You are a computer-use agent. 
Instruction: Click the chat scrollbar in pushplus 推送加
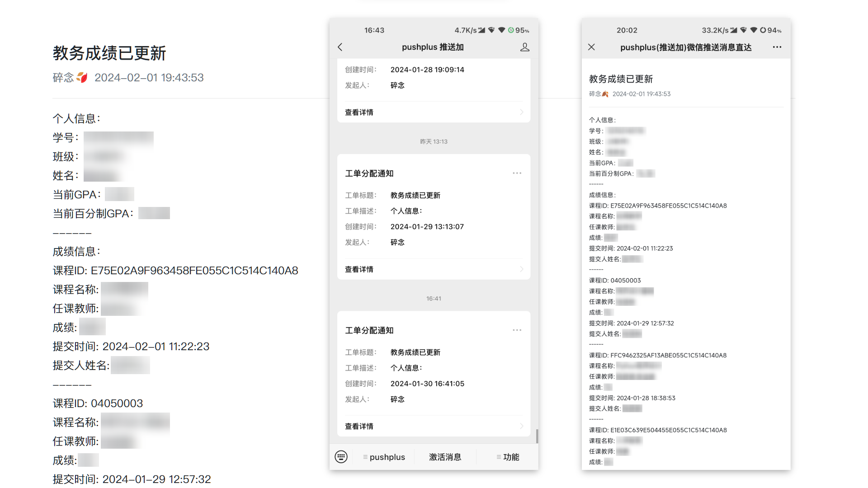click(537, 436)
